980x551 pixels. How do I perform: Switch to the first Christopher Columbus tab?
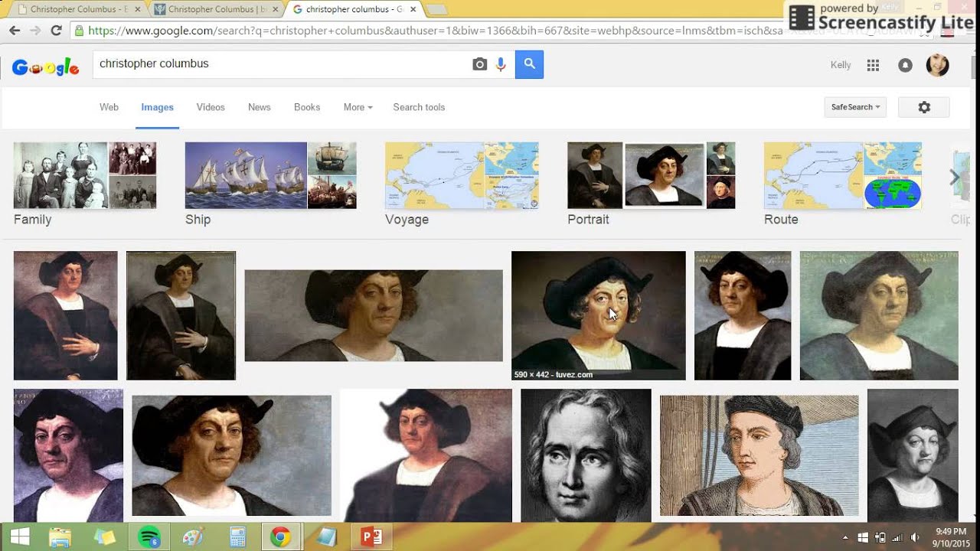78,9
